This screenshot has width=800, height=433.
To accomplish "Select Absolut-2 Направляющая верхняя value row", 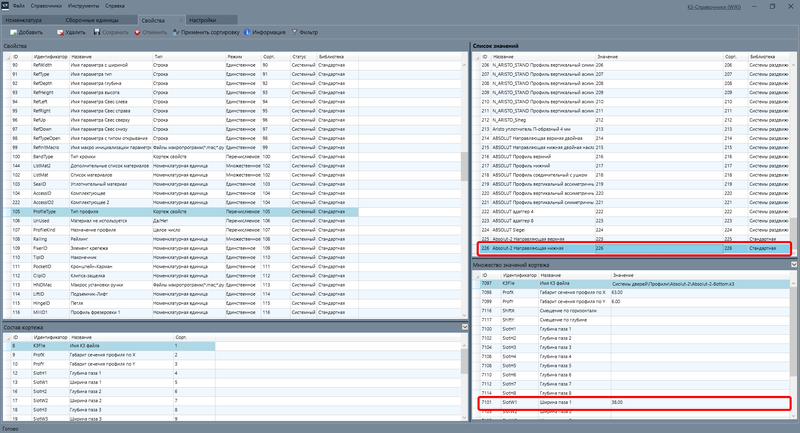I will pos(633,239).
